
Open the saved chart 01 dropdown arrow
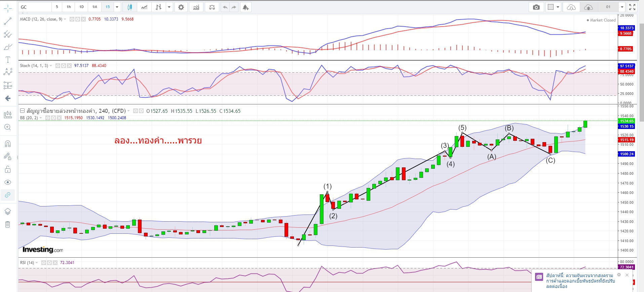tap(622, 7)
